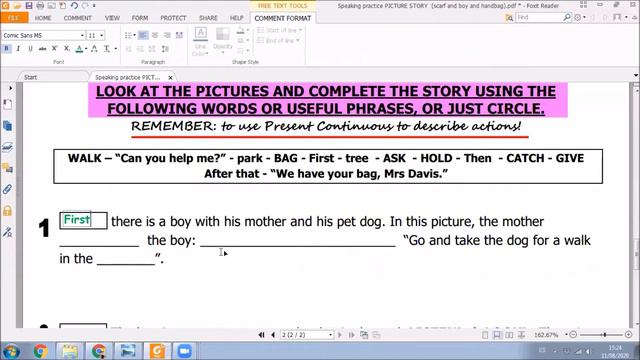Click the zoom out minus button
Viewport: 640px width, 360px height.
573,335
